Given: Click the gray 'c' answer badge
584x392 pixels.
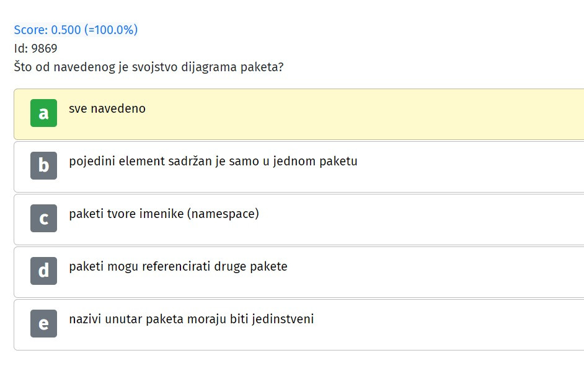Looking at the screenshot, I should pyautogui.click(x=43, y=219).
